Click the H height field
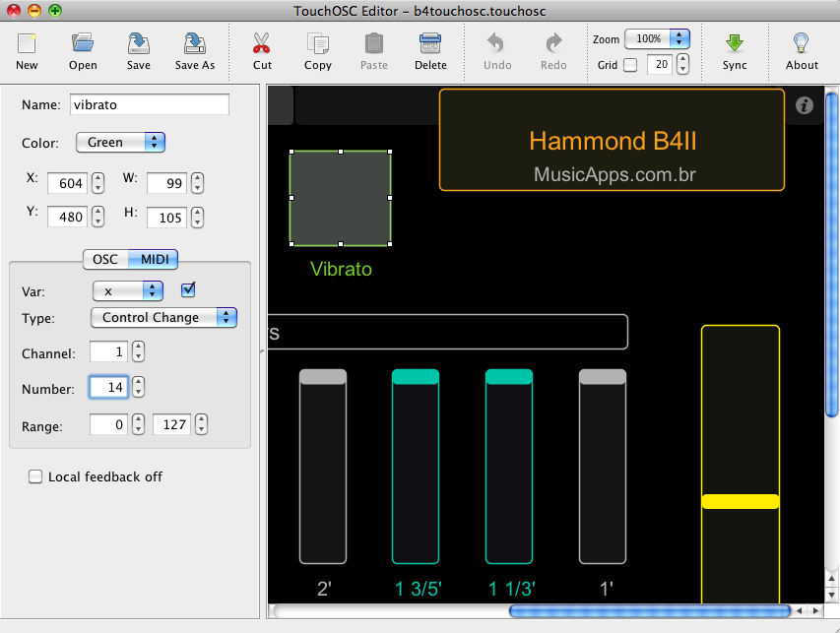The height and width of the screenshot is (633, 840). (166, 218)
